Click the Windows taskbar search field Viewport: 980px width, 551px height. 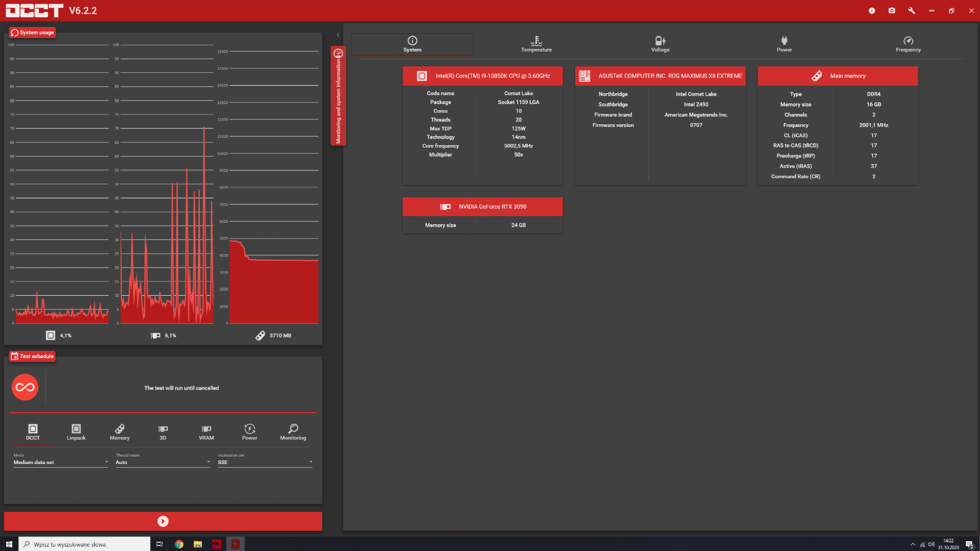tap(85, 544)
